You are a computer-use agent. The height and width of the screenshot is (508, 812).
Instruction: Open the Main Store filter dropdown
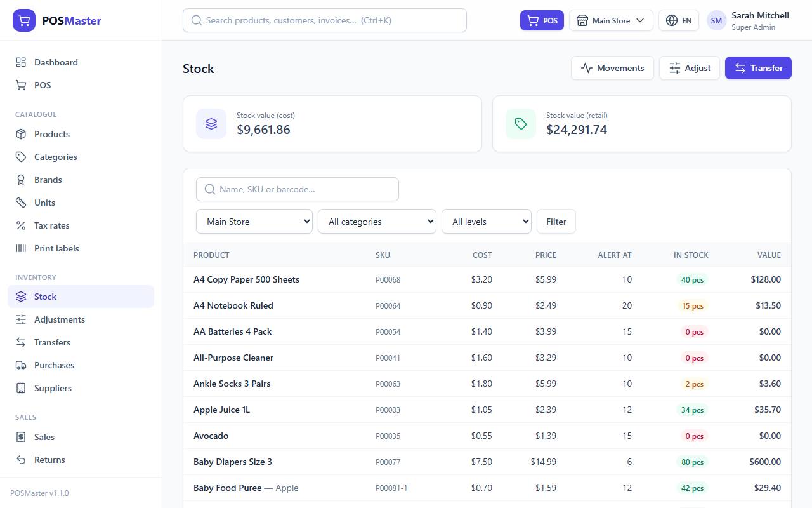point(254,222)
